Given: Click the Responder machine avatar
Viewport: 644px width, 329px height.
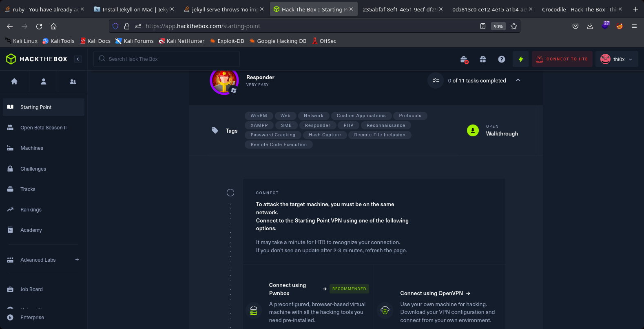Looking at the screenshot, I should 224,81.
